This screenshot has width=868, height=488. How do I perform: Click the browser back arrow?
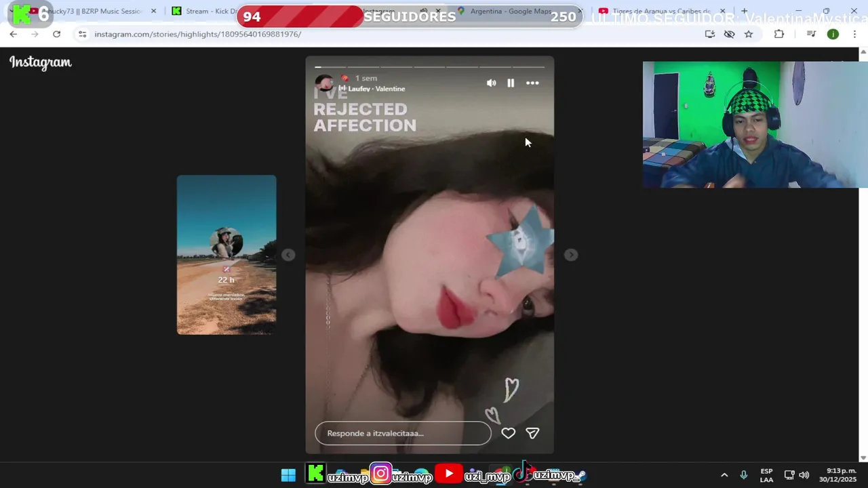13,34
